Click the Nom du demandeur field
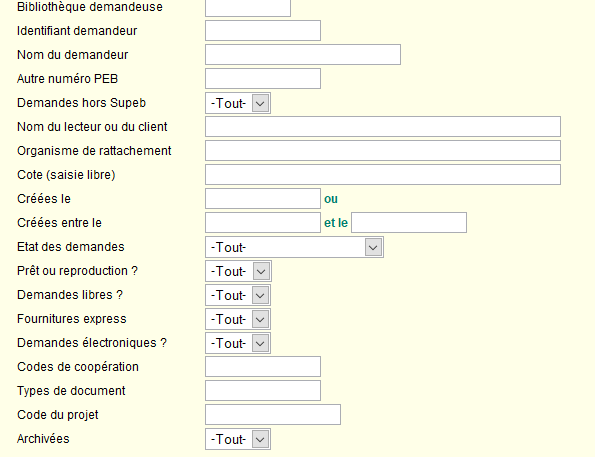The width and height of the screenshot is (595, 457). point(303,55)
